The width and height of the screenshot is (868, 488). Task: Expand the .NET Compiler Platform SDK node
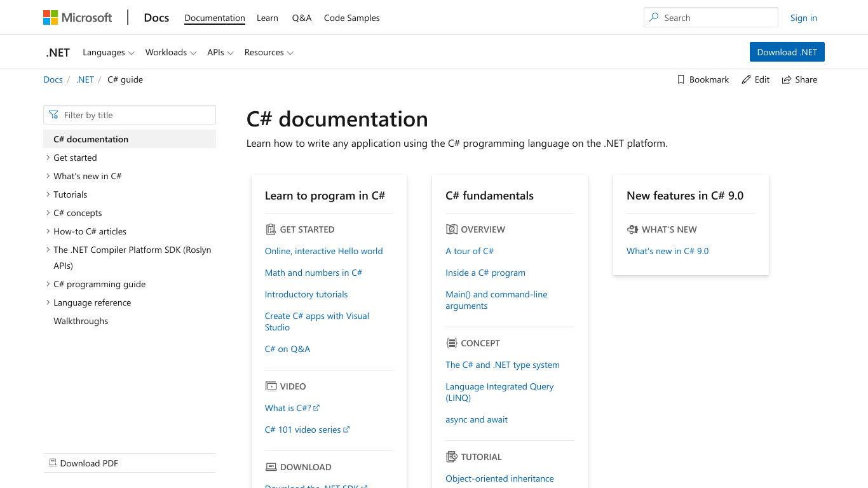pos(48,250)
